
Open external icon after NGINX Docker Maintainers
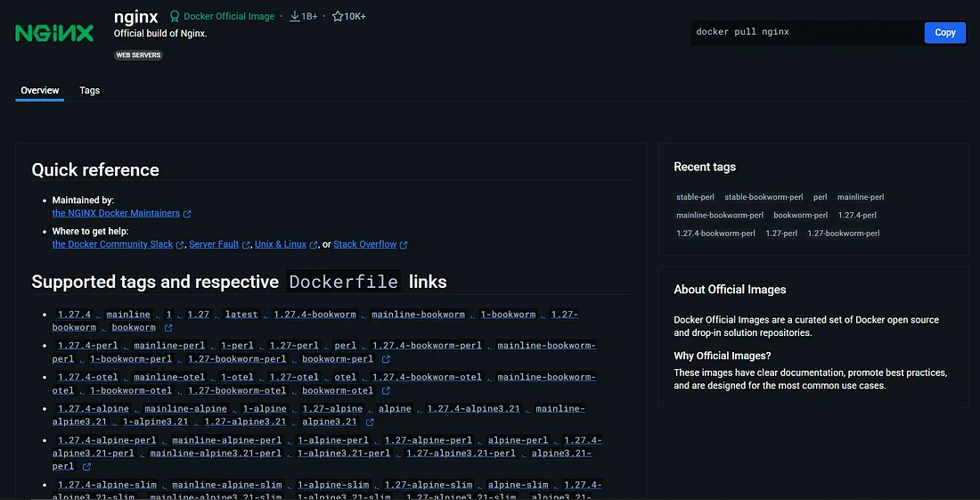pyautogui.click(x=187, y=214)
